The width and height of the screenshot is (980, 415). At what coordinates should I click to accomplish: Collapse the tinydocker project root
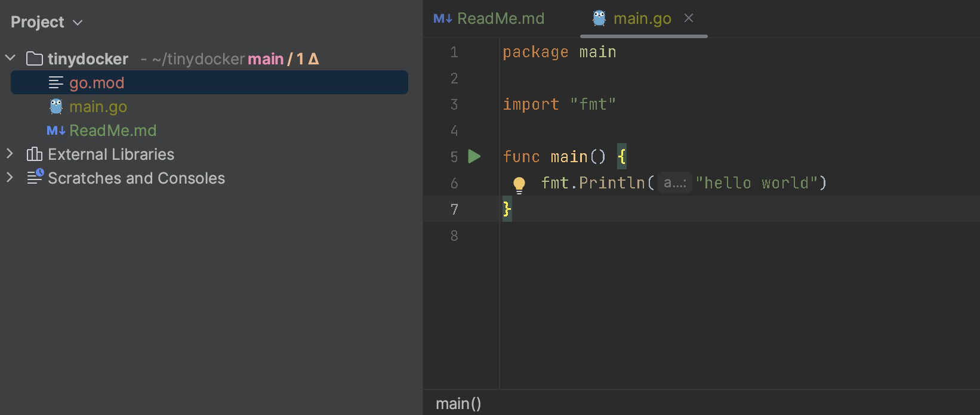click(x=10, y=58)
